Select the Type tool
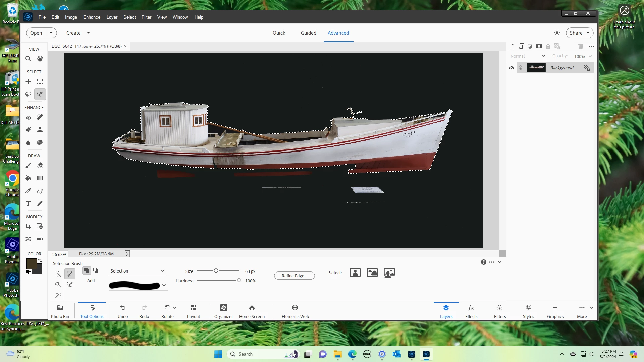Viewport: 644px width, 362px height. coord(28,203)
